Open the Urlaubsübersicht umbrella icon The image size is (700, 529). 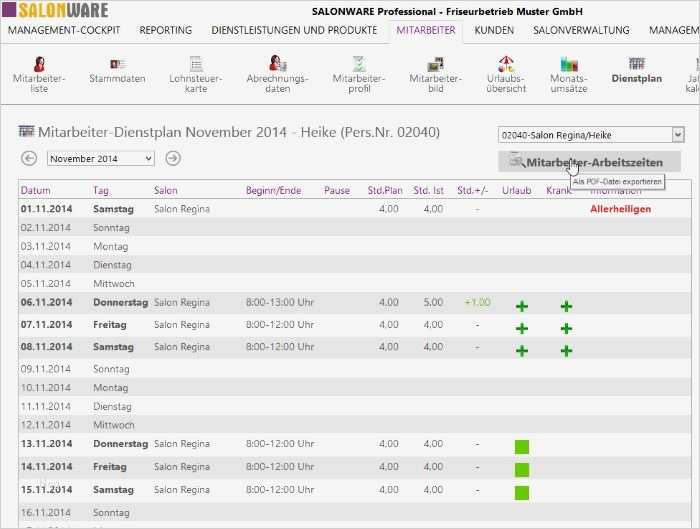[506, 64]
